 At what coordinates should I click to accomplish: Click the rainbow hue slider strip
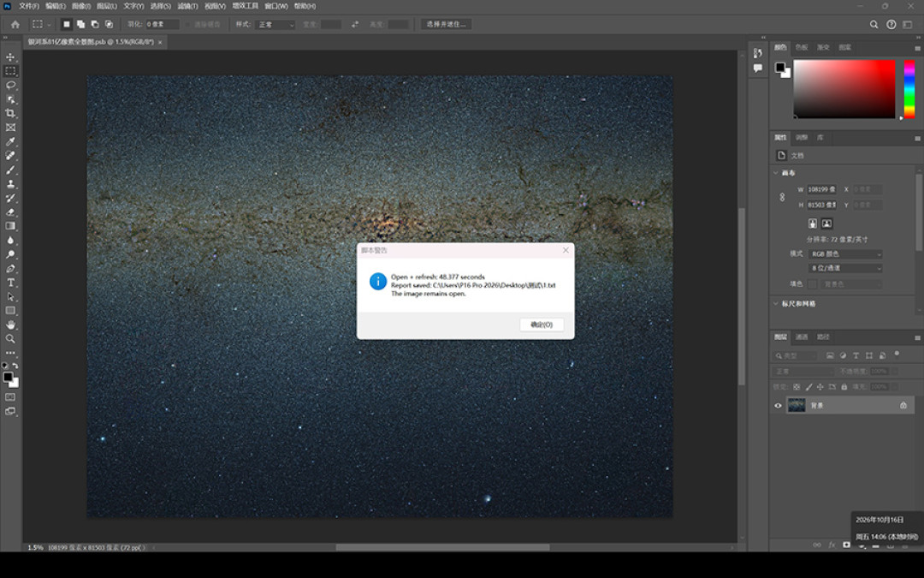tap(909, 89)
